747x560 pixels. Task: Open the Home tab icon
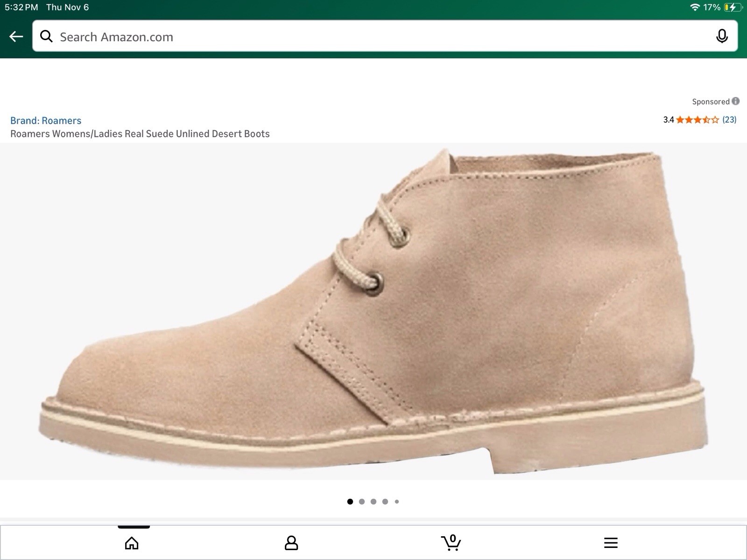pyautogui.click(x=132, y=543)
